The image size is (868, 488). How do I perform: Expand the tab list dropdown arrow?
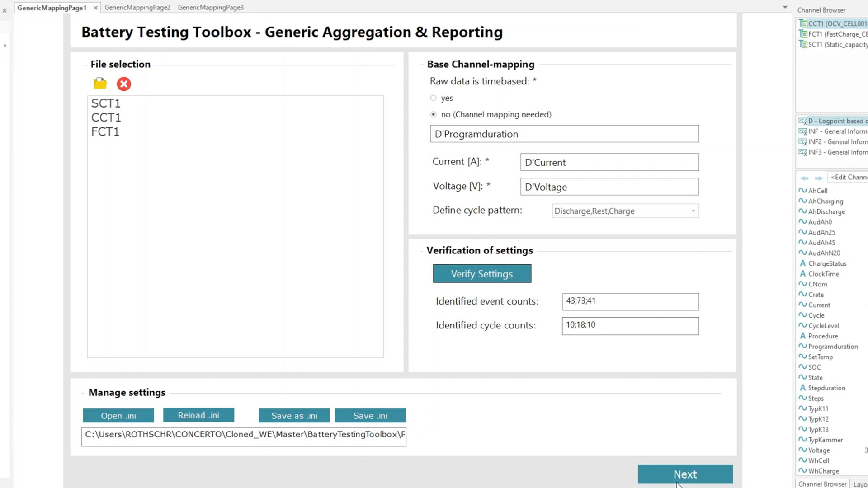tap(785, 7)
